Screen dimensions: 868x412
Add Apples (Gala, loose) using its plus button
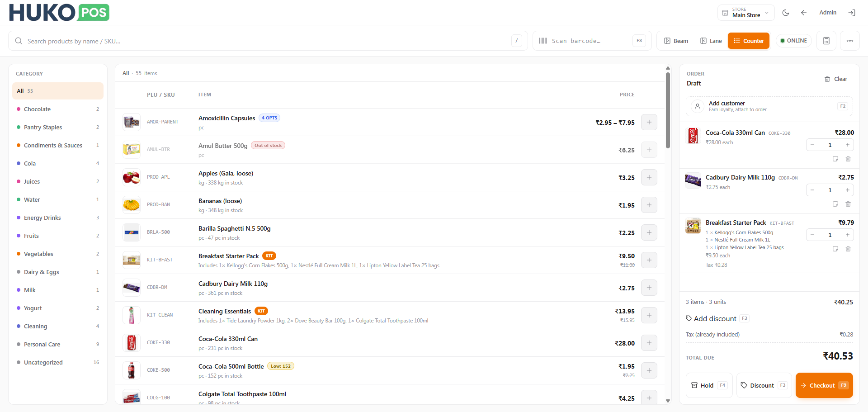click(x=649, y=177)
